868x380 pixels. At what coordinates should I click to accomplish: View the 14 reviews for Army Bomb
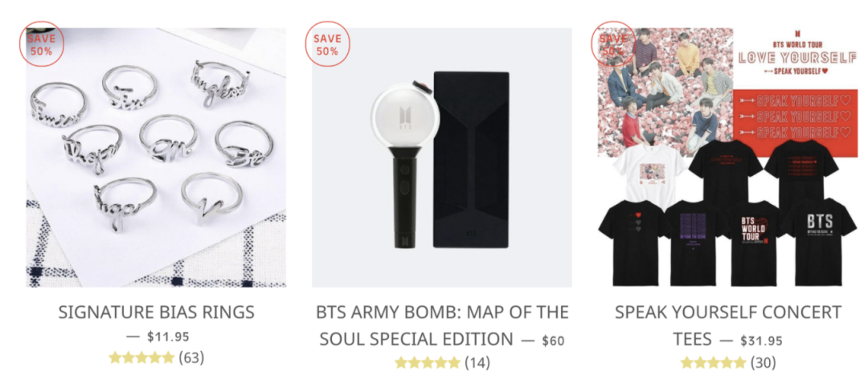tap(477, 363)
